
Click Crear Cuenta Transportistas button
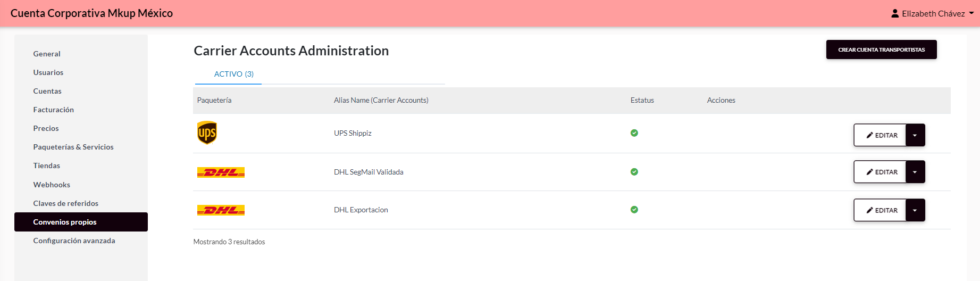[881, 49]
